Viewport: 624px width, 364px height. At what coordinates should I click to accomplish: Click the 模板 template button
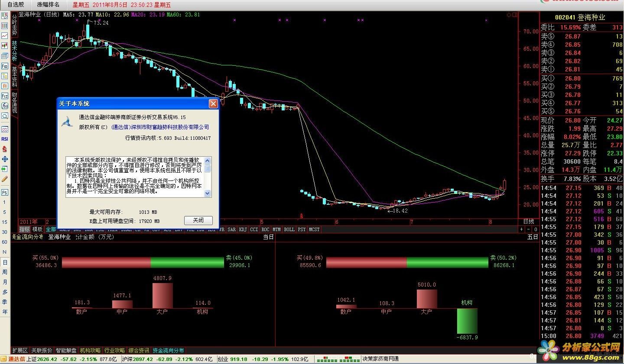click(x=38, y=229)
